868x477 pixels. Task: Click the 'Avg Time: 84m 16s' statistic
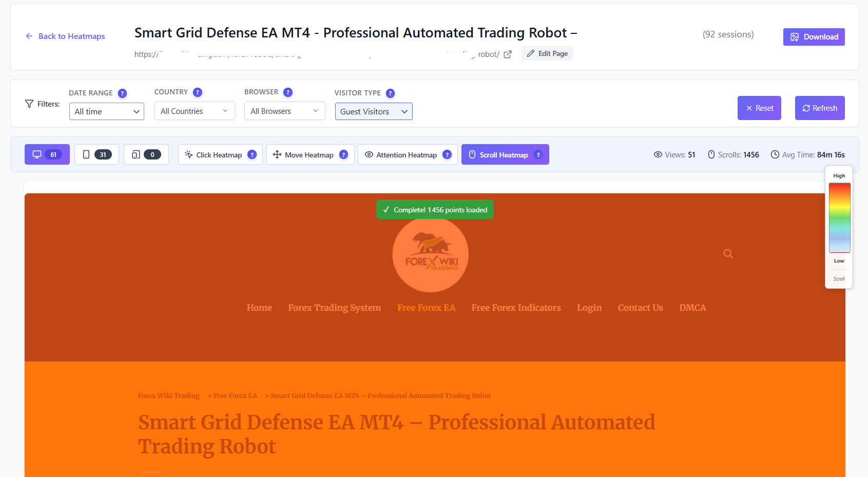point(808,154)
